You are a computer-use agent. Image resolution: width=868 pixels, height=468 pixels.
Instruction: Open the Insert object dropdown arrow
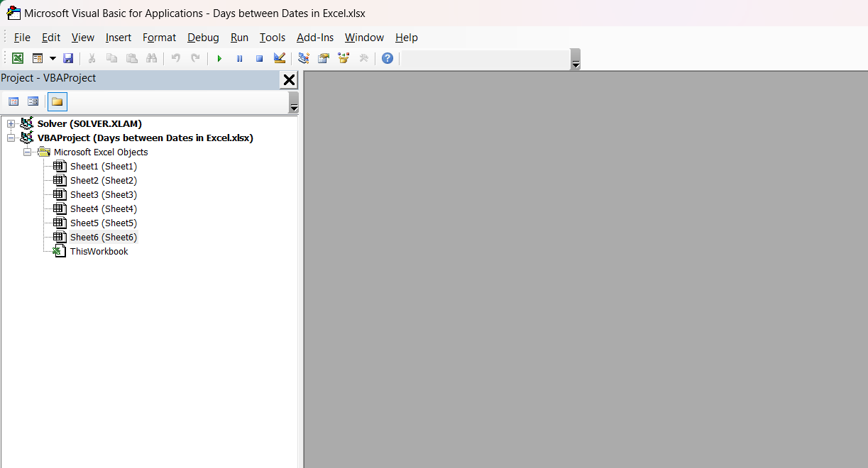(x=53, y=58)
